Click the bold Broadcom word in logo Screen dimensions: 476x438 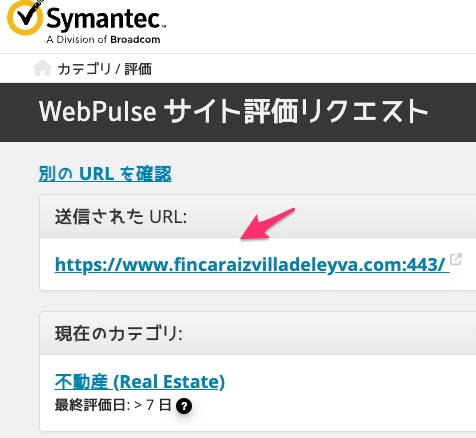(135, 39)
